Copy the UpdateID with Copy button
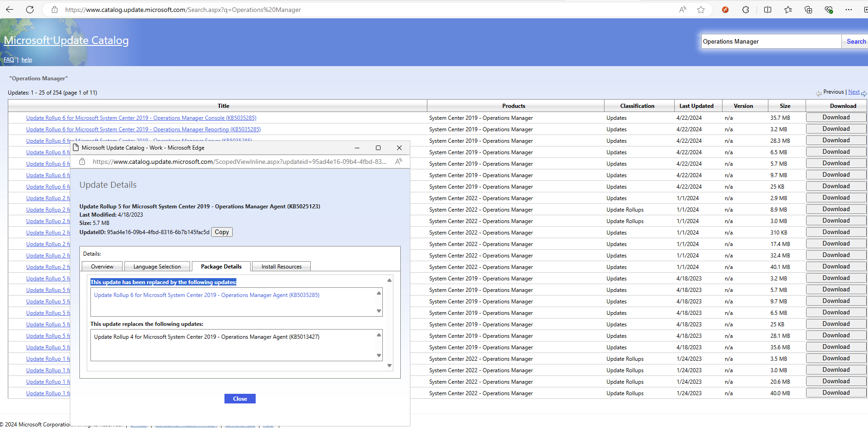 pos(222,232)
